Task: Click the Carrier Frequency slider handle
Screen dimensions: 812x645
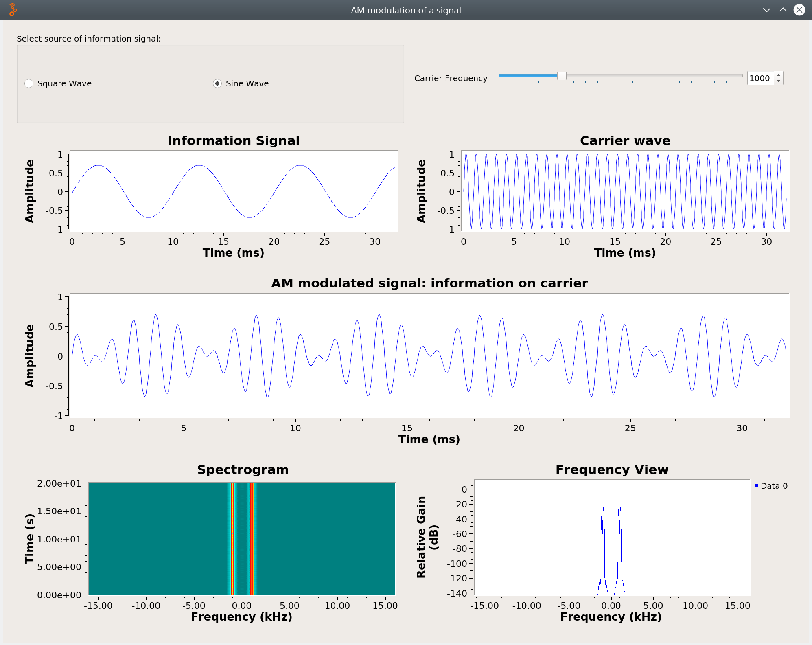Action: (x=562, y=76)
